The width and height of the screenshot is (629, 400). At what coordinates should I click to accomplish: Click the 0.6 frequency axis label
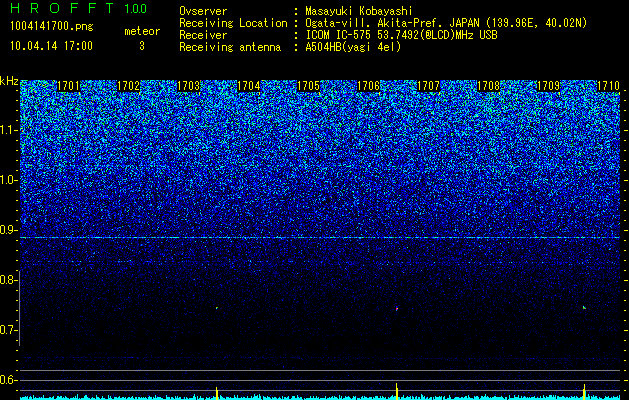[x=7, y=380]
